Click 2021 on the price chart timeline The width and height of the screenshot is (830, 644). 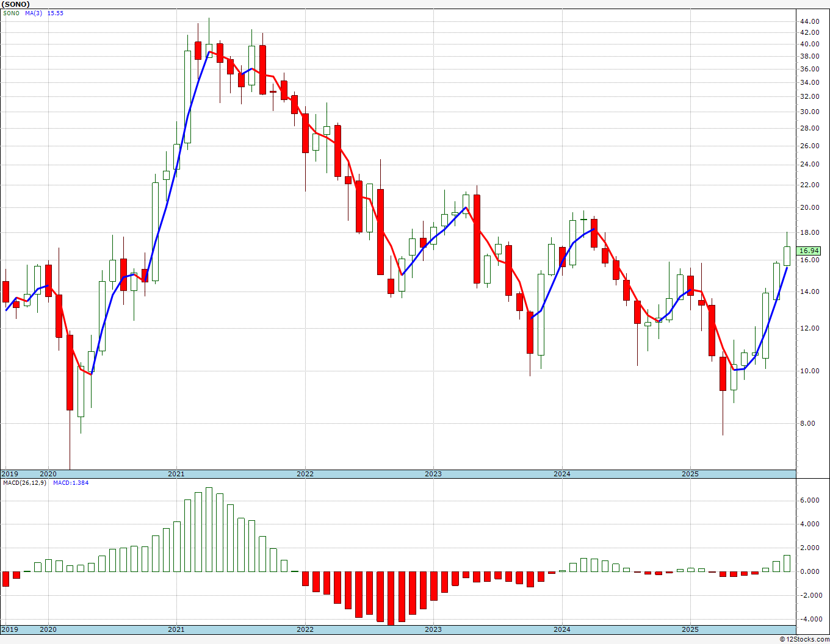(x=176, y=474)
